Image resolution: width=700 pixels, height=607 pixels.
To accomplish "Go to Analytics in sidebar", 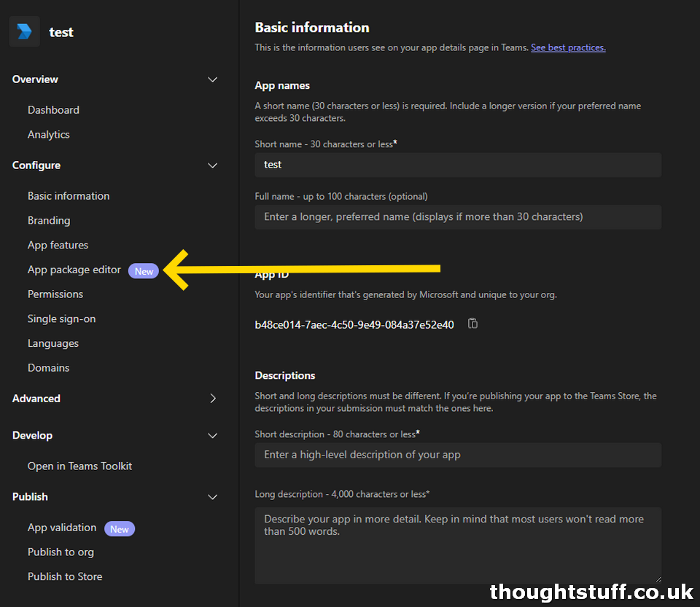I will pyautogui.click(x=49, y=135).
